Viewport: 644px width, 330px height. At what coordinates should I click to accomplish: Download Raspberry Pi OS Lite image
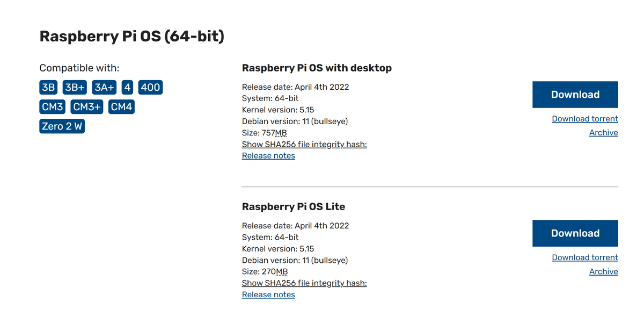point(575,233)
